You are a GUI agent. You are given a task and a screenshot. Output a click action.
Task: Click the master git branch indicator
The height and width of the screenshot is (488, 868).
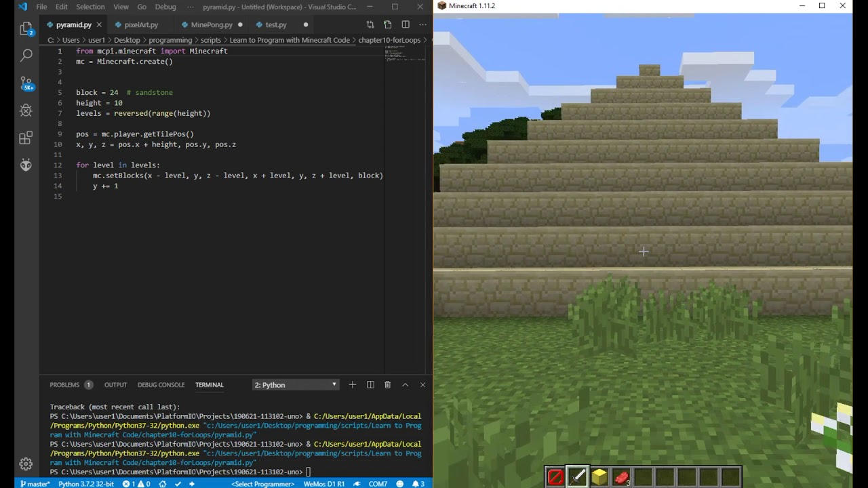point(34,484)
